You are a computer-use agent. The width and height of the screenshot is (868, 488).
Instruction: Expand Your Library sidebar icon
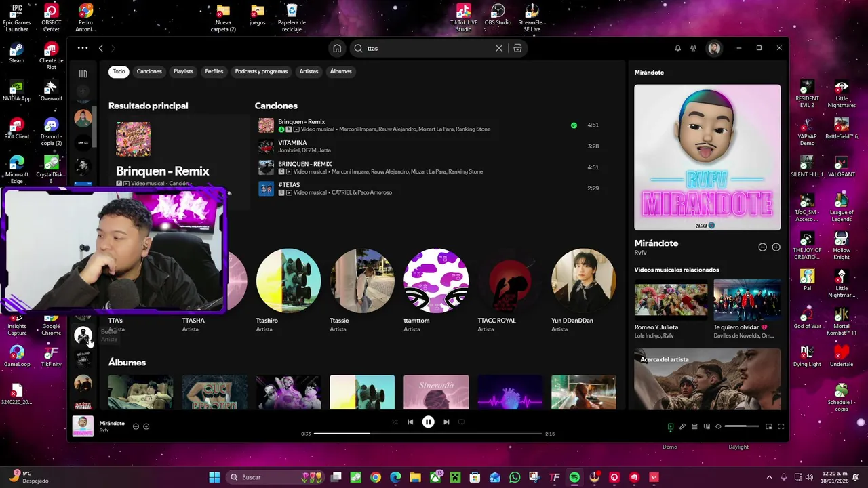pyautogui.click(x=83, y=73)
